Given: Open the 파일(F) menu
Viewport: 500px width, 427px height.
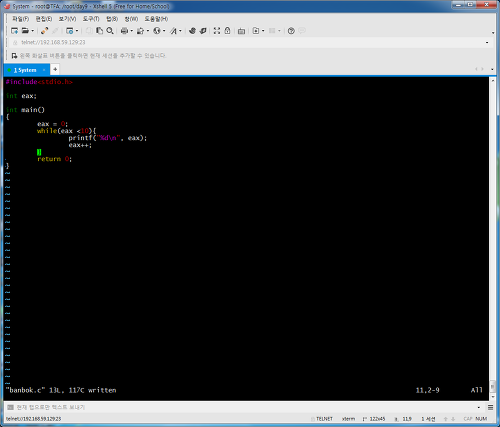Looking at the screenshot, I should [21, 19].
